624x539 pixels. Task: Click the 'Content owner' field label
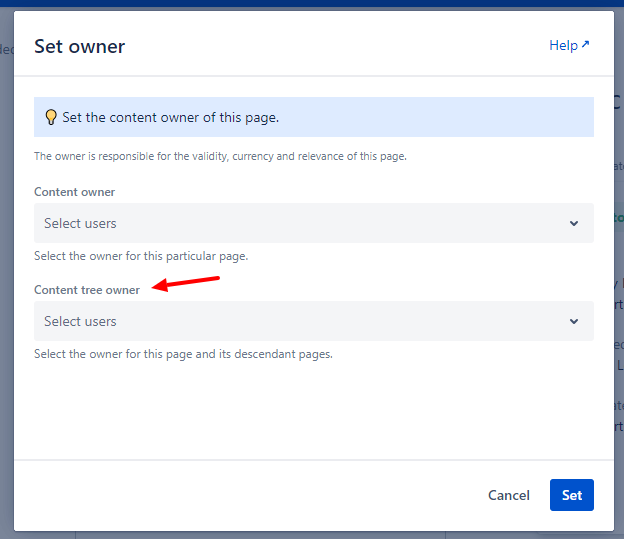tap(74, 192)
